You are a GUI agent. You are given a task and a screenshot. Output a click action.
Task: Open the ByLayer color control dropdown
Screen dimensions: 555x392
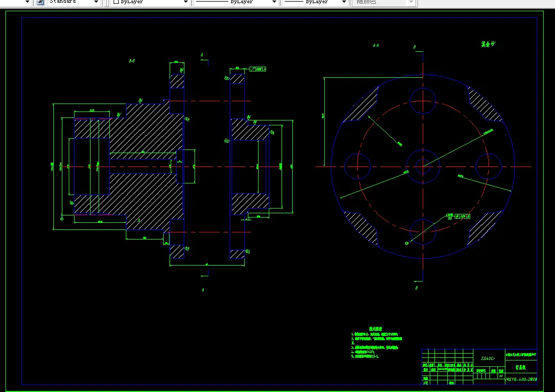tap(186, 2)
